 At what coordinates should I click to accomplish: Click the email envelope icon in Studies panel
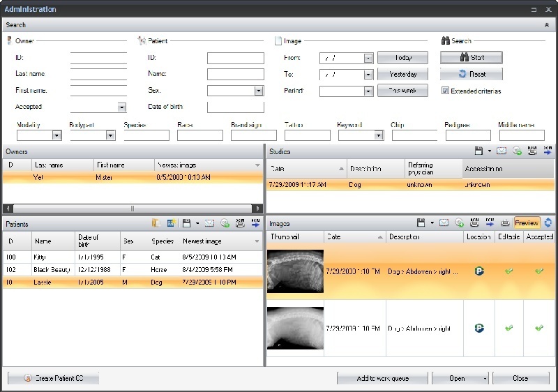502,151
